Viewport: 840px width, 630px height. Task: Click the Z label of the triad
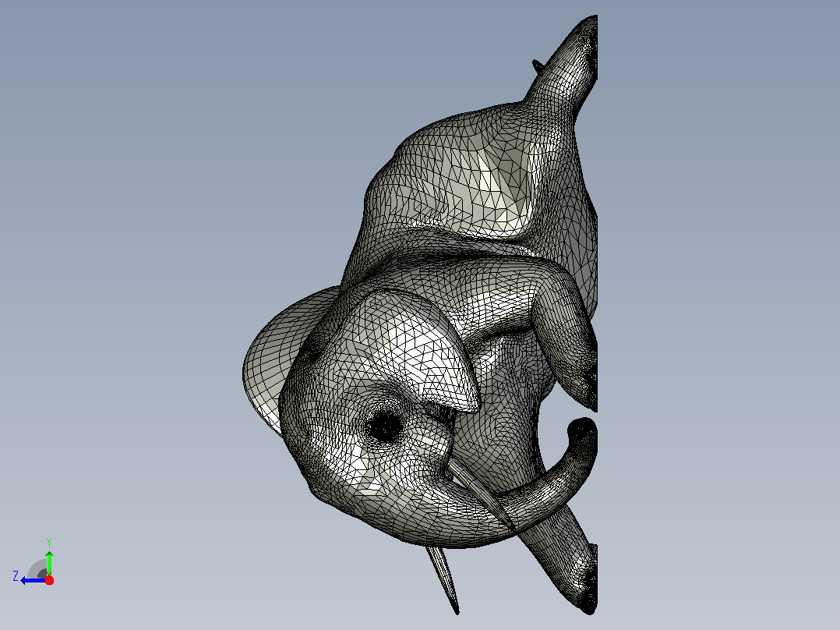tap(16, 576)
